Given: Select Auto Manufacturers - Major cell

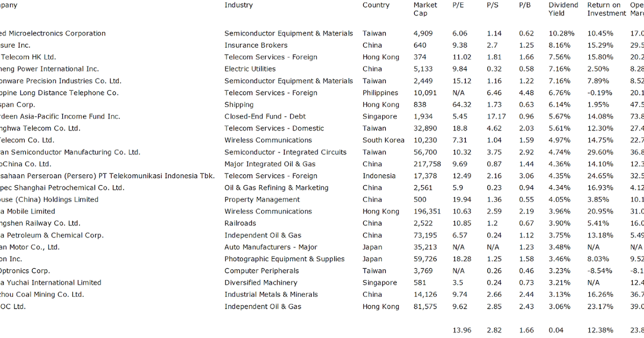Looking at the screenshot, I should point(271,247).
